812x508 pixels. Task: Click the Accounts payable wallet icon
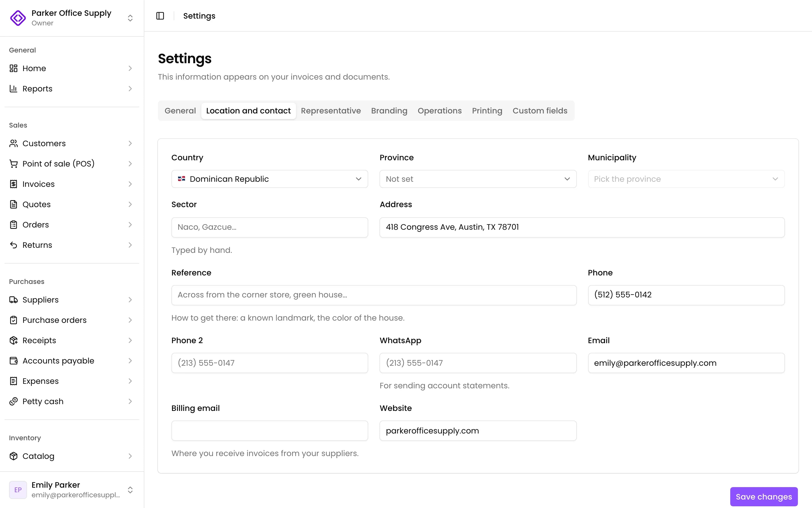click(14, 361)
